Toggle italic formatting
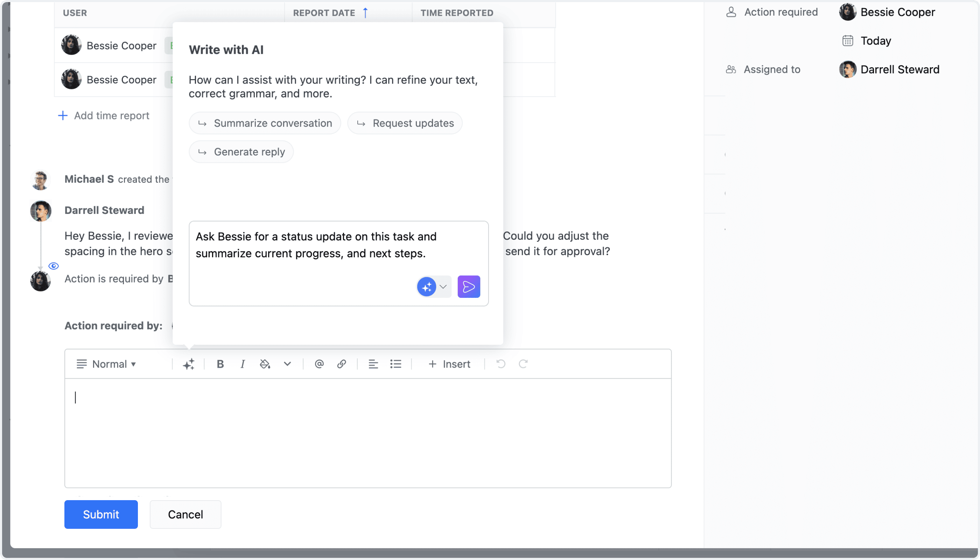The width and height of the screenshot is (980, 560). [x=242, y=364]
